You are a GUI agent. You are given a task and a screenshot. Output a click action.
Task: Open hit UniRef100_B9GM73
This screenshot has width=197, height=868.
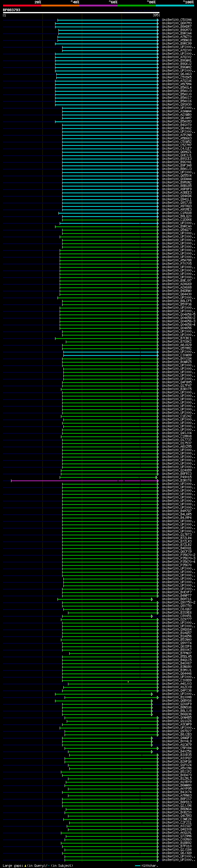(177, 30)
